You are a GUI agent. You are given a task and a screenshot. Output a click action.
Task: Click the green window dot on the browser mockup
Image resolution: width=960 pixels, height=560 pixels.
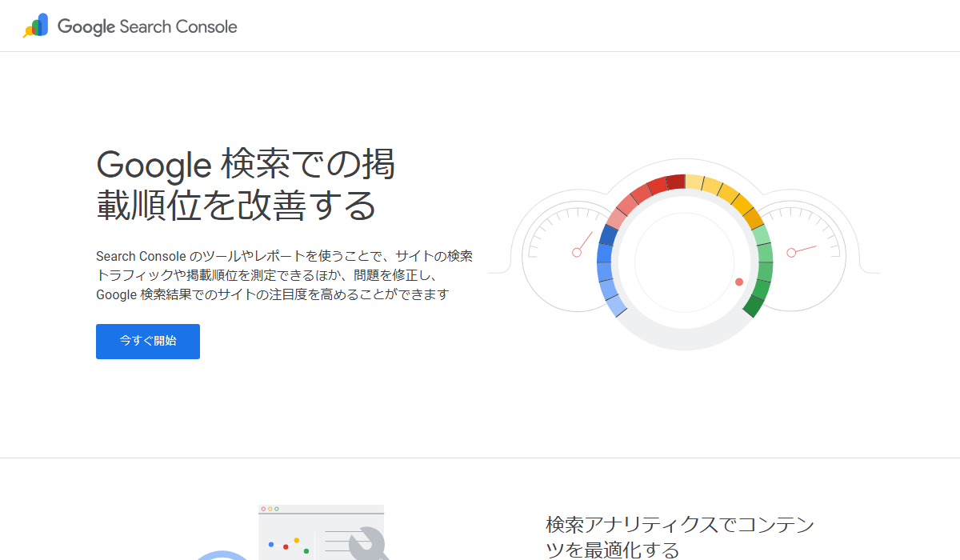coord(277,509)
